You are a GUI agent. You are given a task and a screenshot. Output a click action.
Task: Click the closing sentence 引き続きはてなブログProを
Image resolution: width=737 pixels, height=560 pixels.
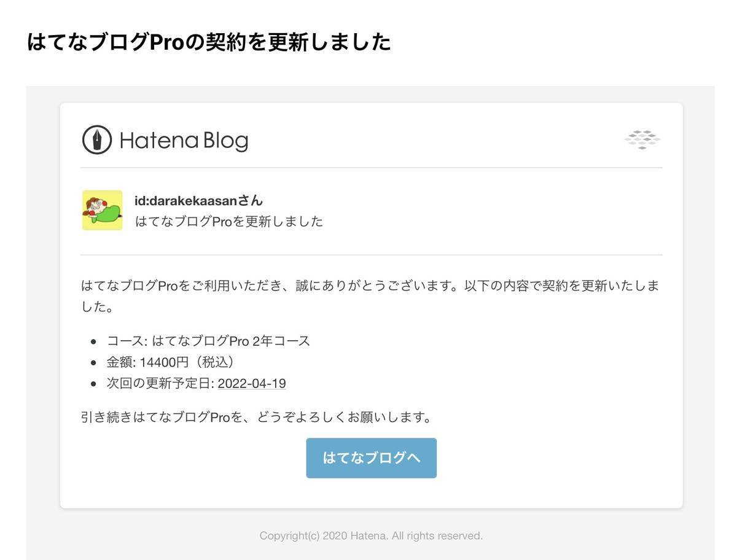(x=256, y=418)
